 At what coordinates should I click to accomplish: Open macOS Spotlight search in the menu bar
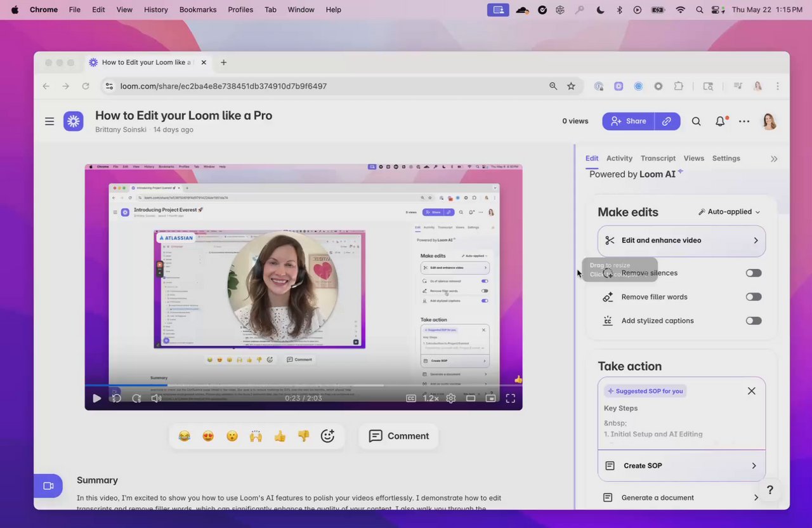[x=699, y=10]
